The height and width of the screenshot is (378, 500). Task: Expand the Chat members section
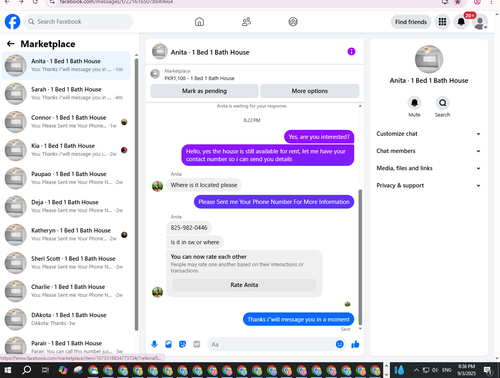pos(428,151)
